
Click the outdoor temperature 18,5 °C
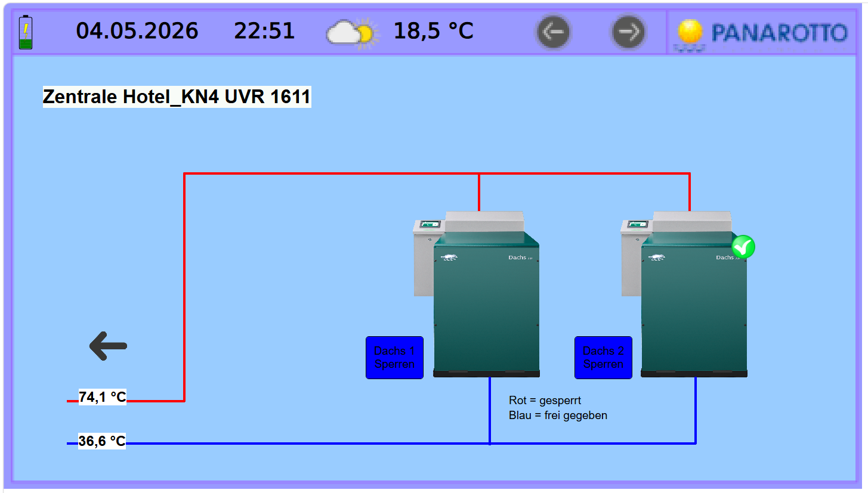(x=434, y=31)
